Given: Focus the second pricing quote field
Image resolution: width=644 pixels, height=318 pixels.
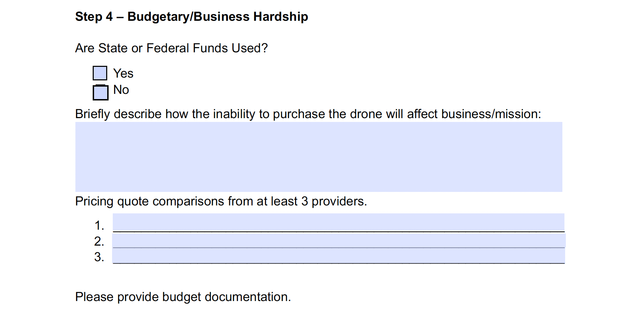Looking at the screenshot, I should click(339, 240).
